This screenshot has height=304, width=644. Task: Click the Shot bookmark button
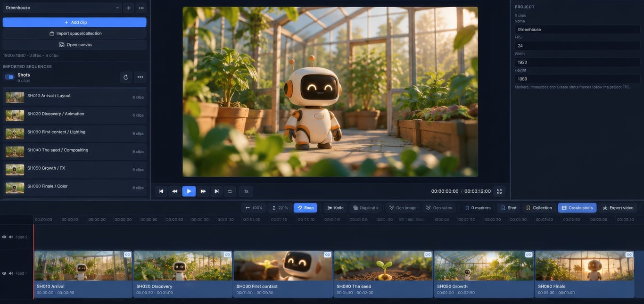coord(509,208)
